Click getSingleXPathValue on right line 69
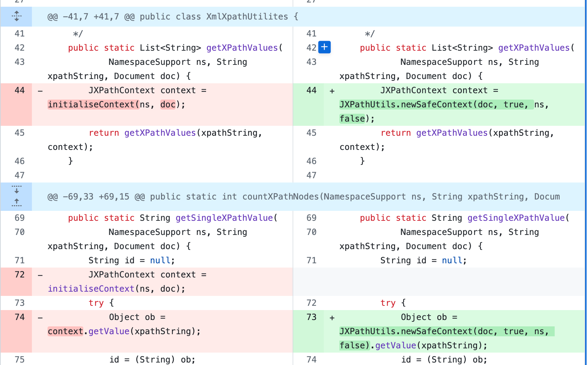588x365 pixels. [516, 218]
